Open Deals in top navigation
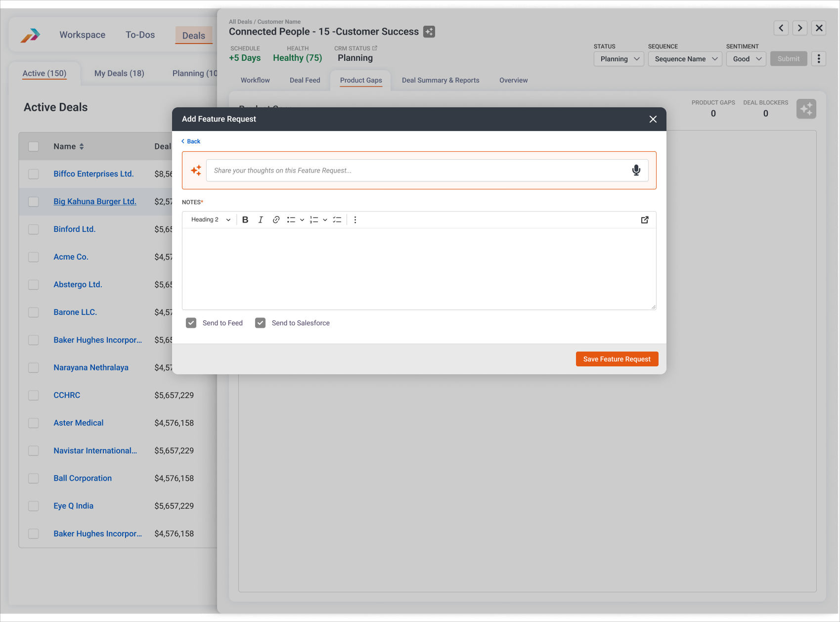The width and height of the screenshot is (840, 622). 194,36
